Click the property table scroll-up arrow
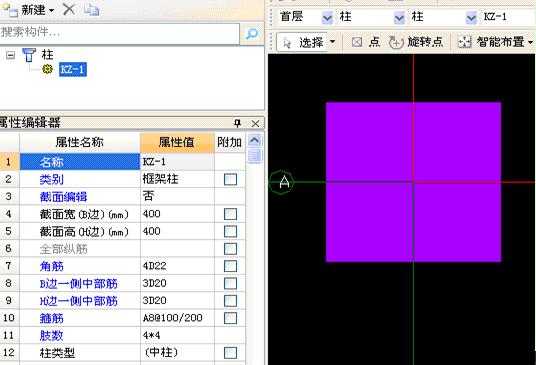This screenshot has height=365, width=536. (255, 140)
